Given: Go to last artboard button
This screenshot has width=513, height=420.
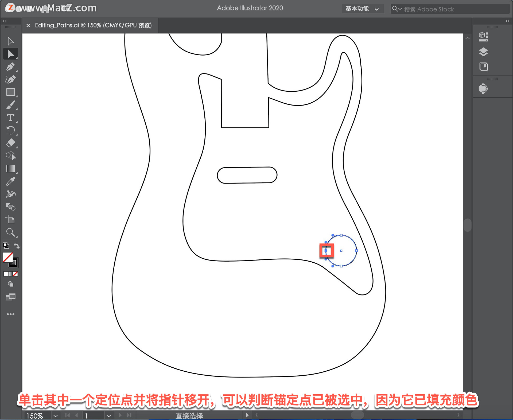Looking at the screenshot, I should [129, 415].
